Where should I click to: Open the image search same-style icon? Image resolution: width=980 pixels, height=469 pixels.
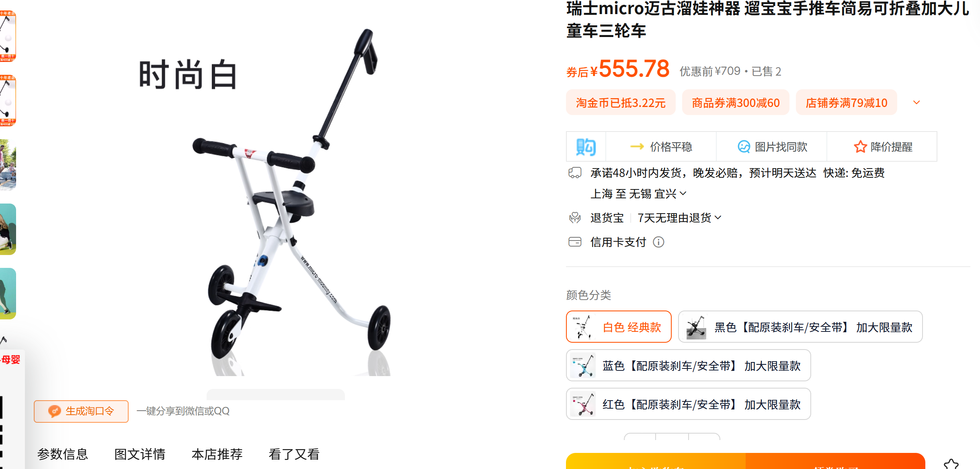[744, 147]
